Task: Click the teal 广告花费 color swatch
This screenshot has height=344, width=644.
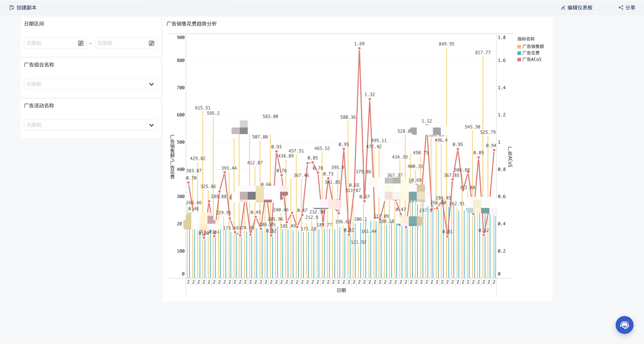Action: coord(519,53)
